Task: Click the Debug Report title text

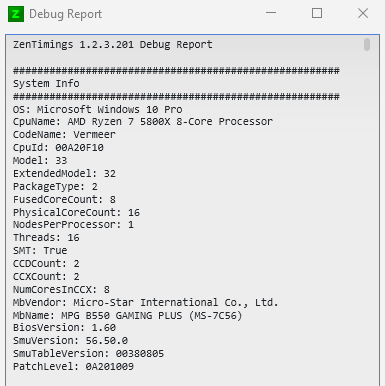Action: tap(65, 14)
